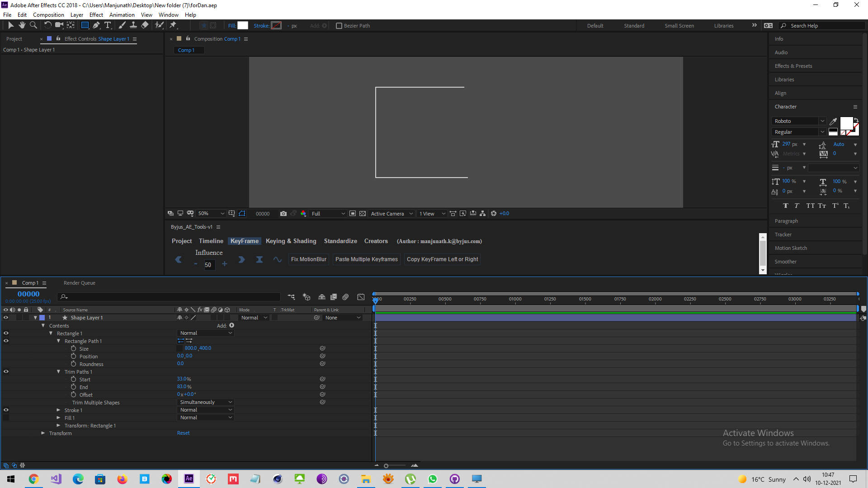The height and width of the screenshot is (488, 868).
Task: Select the Pen tool
Action: pyautogui.click(x=96, y=25)
